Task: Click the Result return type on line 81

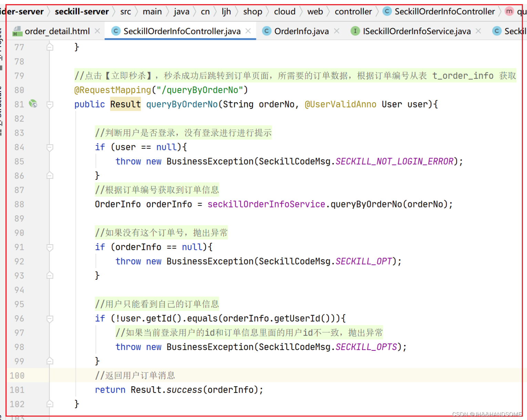Action: pos(125,104)
